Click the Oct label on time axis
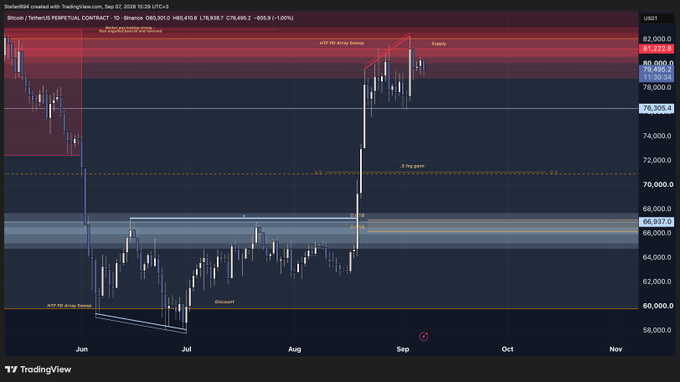680x382 pixels. coord(507,349)
